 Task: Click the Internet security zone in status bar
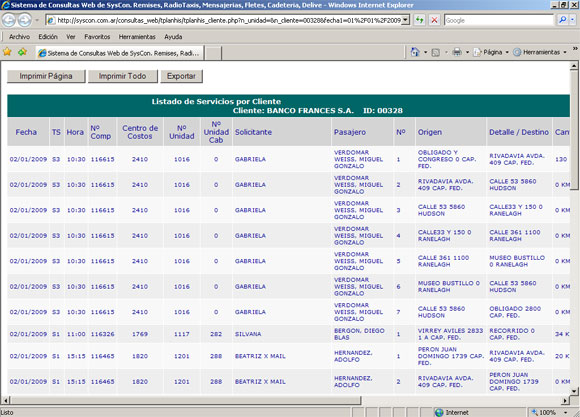(452, 412)
